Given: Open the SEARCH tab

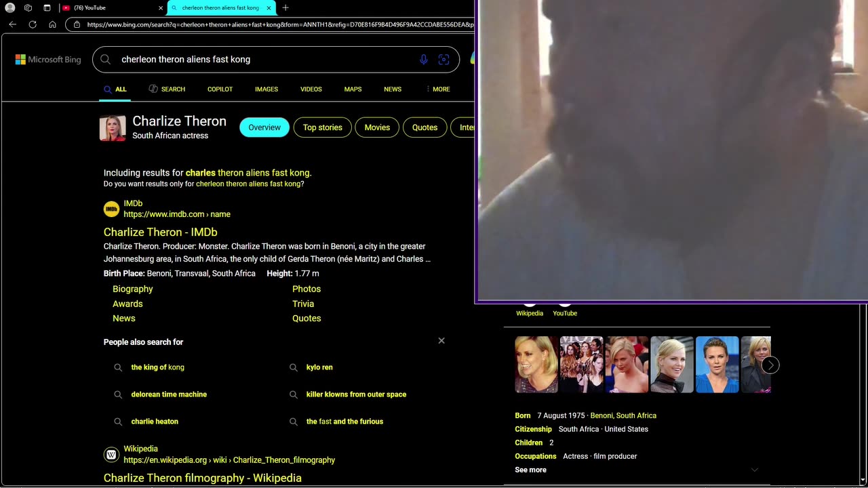Looking at the screenshot, I should point(167,89).
